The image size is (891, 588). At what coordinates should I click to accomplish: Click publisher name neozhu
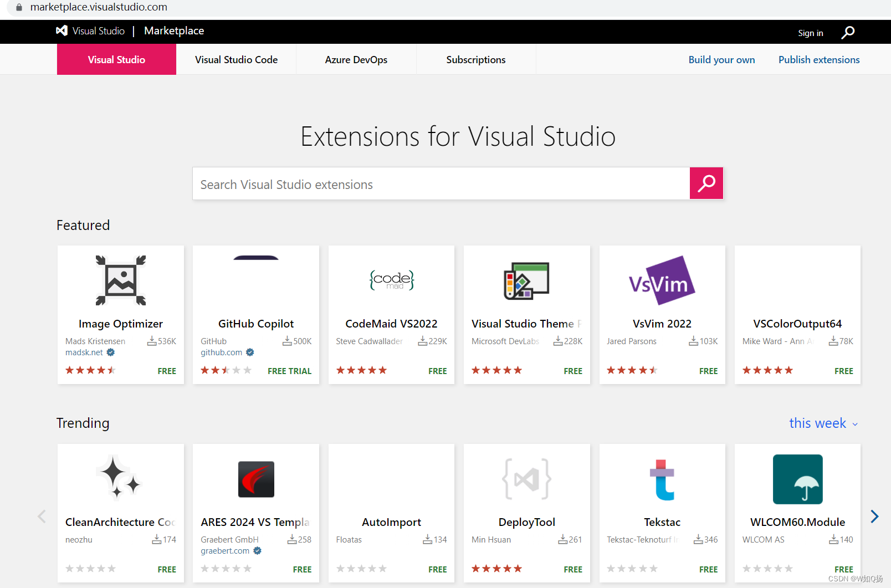tap(79, 540)
